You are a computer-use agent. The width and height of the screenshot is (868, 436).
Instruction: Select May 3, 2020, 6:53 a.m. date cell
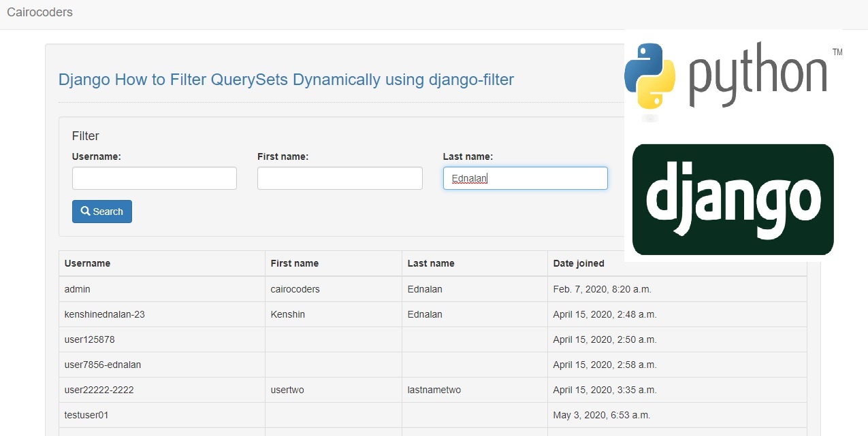coord(677,415)
